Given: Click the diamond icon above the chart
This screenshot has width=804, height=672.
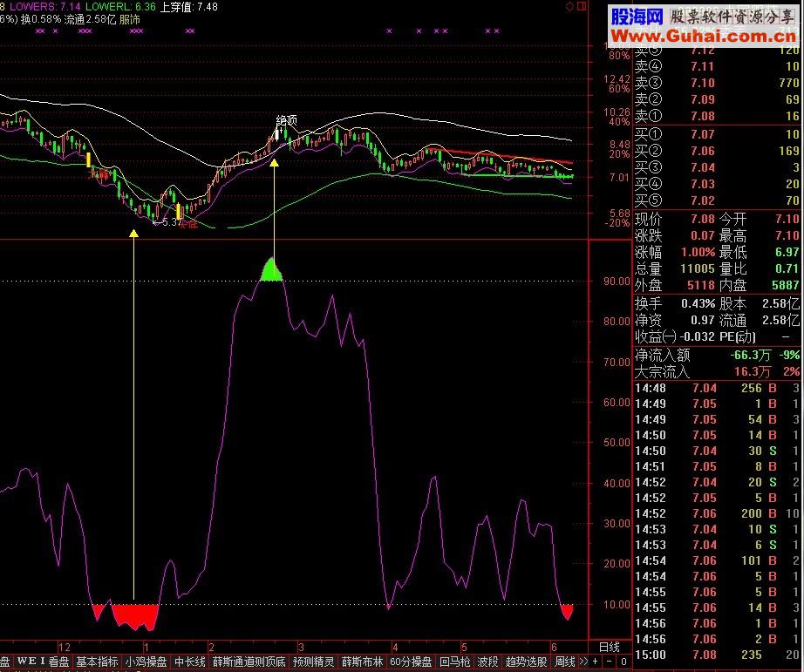Looking at the screenshot, I should point(569,7).
